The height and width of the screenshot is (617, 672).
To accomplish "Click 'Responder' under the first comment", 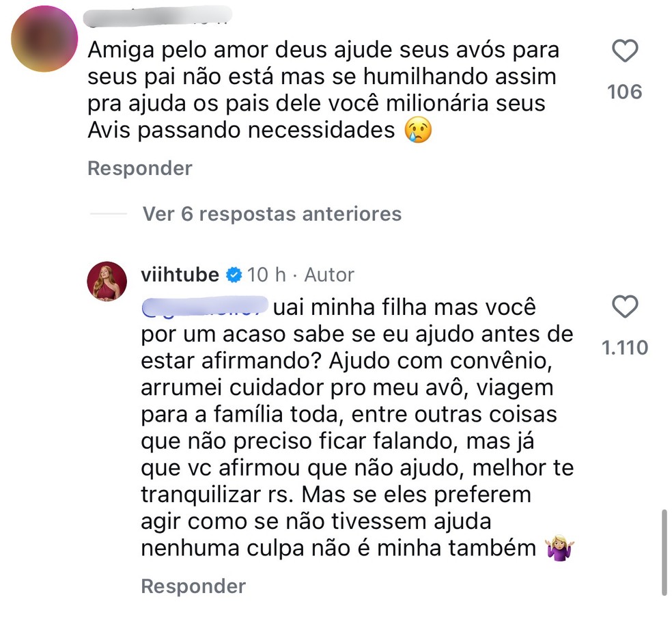I will tap(139, 168).
